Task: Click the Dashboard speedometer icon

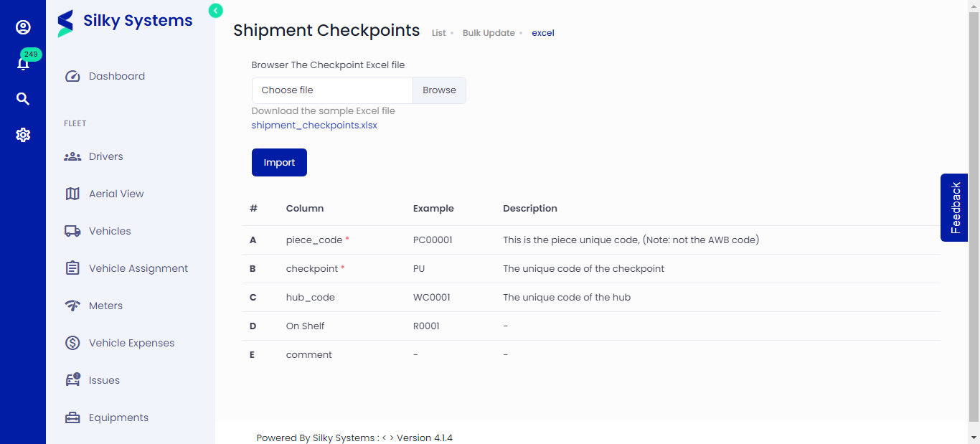Action: (72, 76)
